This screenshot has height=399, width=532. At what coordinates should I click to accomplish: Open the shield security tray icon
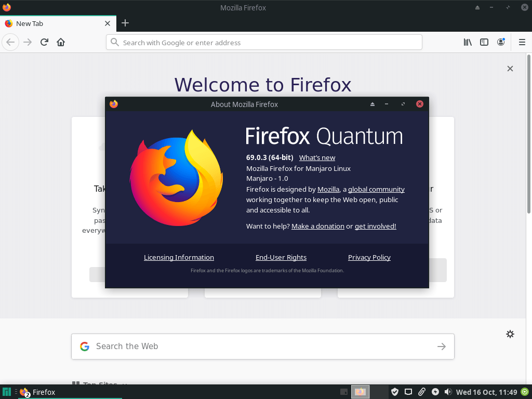click(x=395, y=392)
